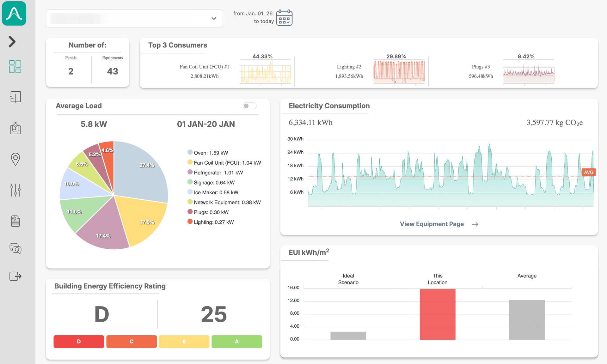Open the map view from the sidebar

click(x=15, y=128)
